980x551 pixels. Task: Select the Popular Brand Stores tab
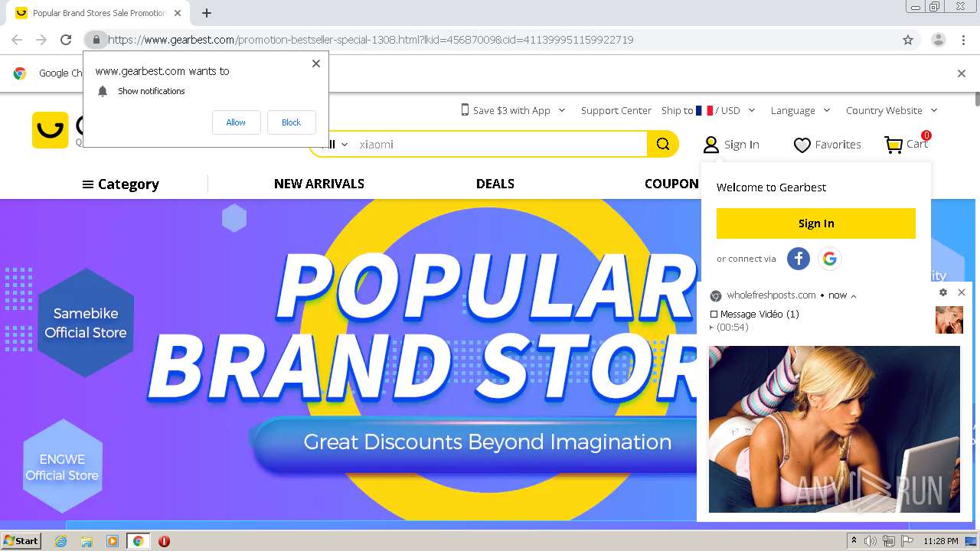[x=99, y=13]
